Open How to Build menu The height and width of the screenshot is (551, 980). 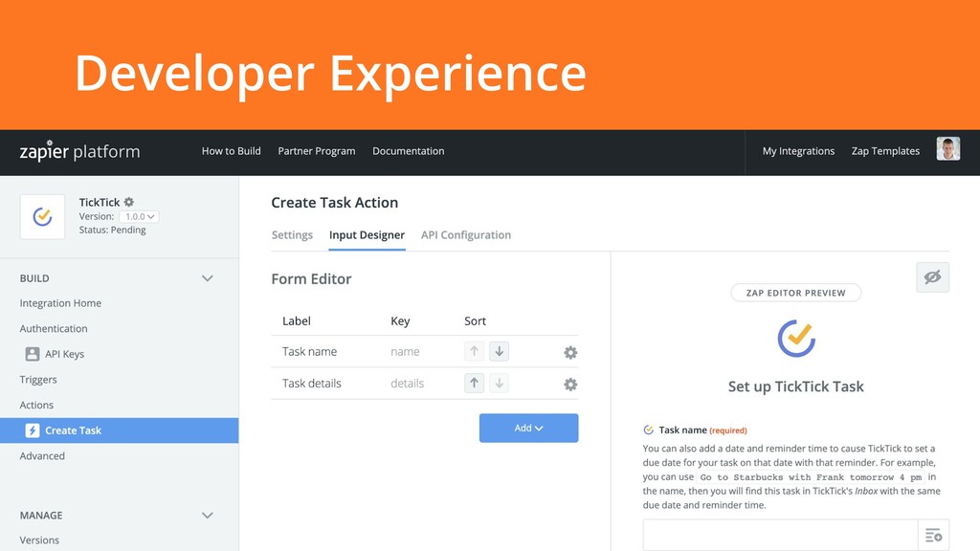click(x=232, y=151)
